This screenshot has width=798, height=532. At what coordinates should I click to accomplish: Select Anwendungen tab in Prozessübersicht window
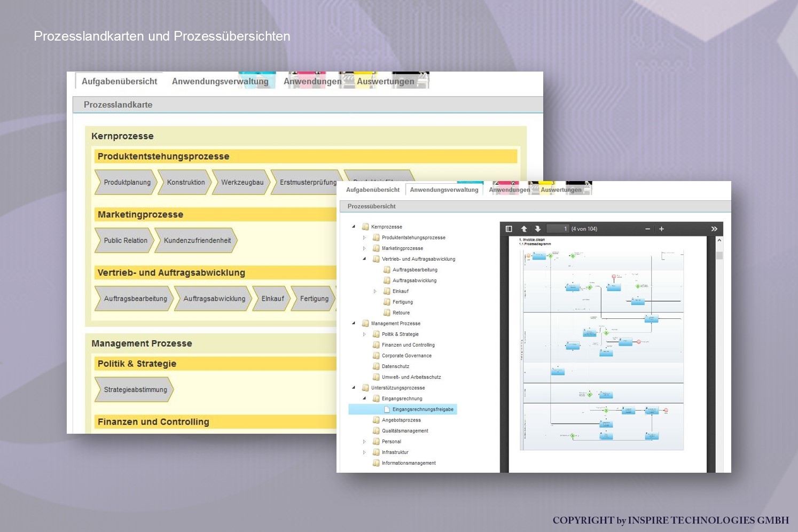510,190
